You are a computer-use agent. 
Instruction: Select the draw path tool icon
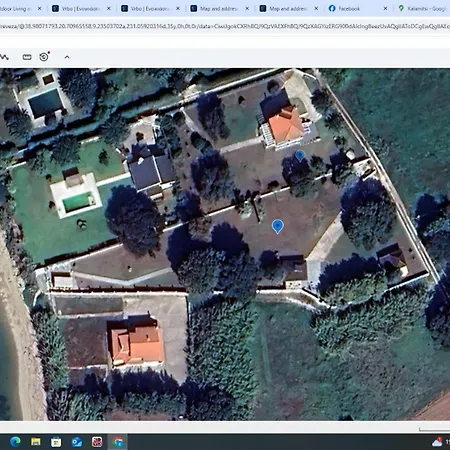(x=4, y=57)
